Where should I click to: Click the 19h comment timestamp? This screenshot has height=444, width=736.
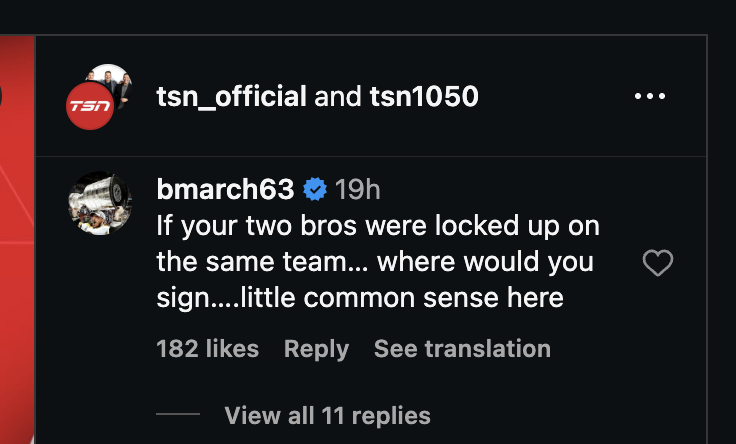[357, 189]
